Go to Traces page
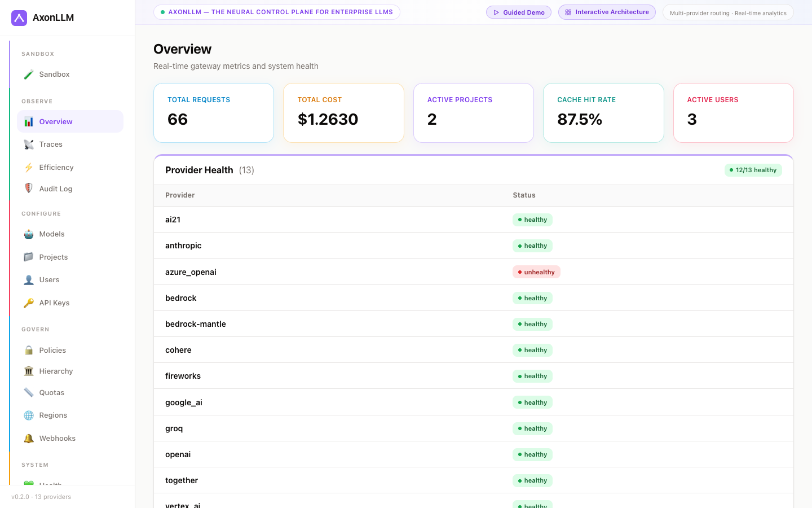This screenshot has width=812, height=508. coord(70,144)
